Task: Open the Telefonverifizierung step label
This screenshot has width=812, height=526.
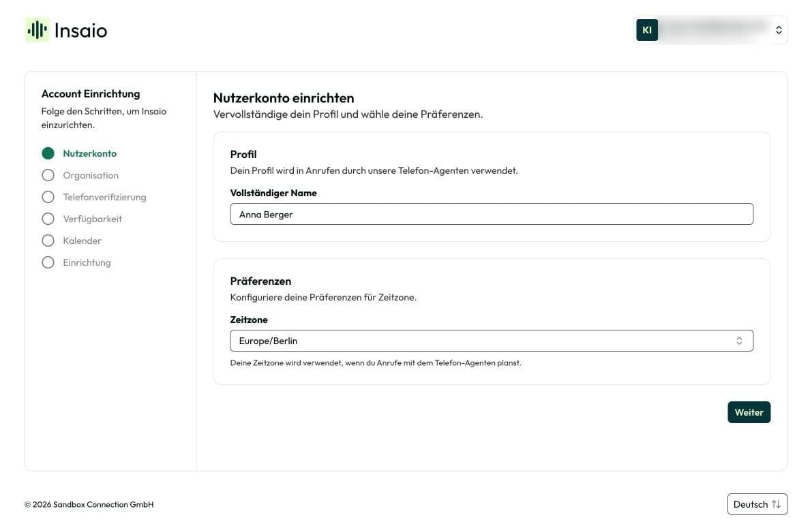Action: [104, 197]
